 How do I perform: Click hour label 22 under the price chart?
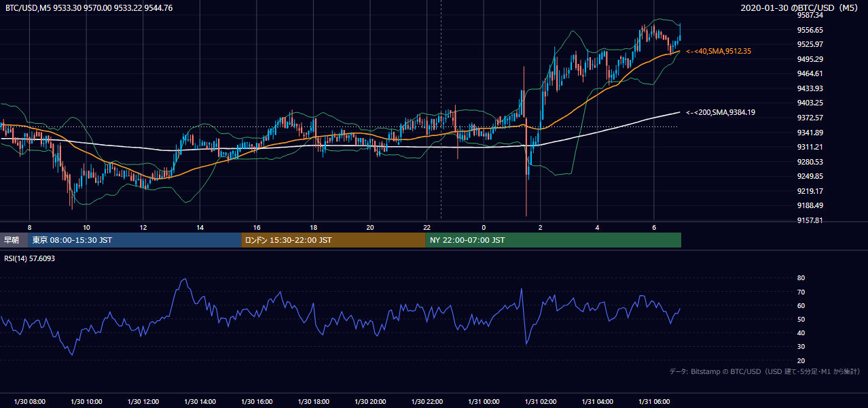tap(427, 227)
